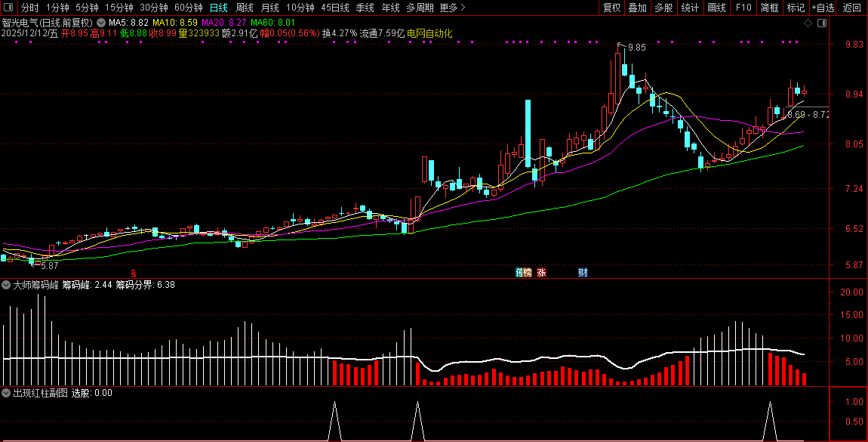Switch to the 周线 weekly period tab
The width and height of the screenshot is (868, 442).
click(x=245, y=8)
